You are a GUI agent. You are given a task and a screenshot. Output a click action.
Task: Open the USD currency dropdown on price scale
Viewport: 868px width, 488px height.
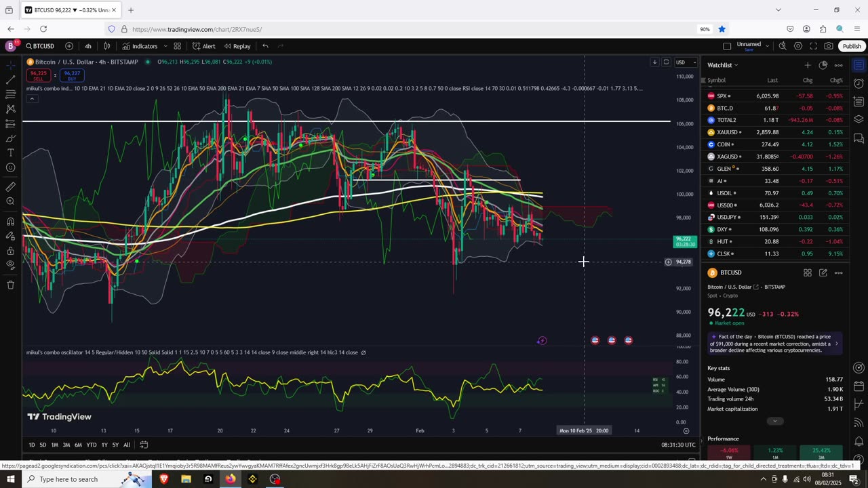pyautogui.click(x=684, y=62)
